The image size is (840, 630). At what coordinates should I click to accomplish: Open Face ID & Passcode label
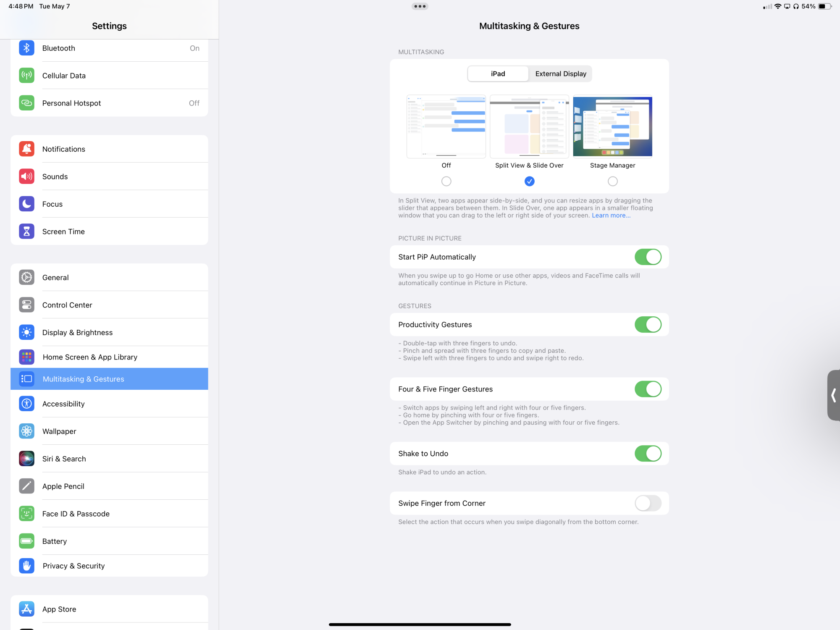tap(76, 514)
